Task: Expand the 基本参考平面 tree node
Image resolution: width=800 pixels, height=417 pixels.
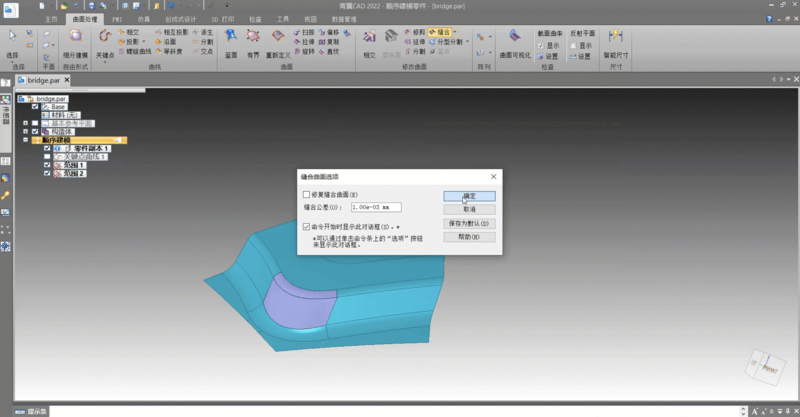Action: pos(26,123)
